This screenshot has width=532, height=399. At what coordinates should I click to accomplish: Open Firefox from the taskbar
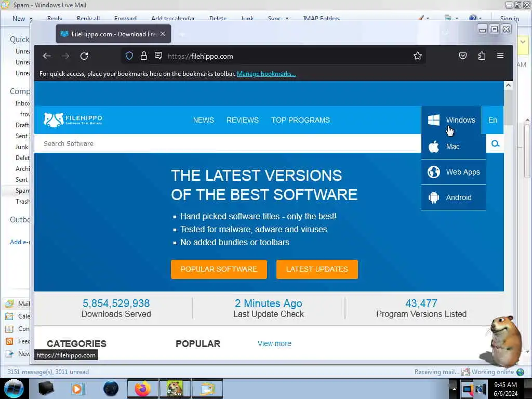pos(142,389)
